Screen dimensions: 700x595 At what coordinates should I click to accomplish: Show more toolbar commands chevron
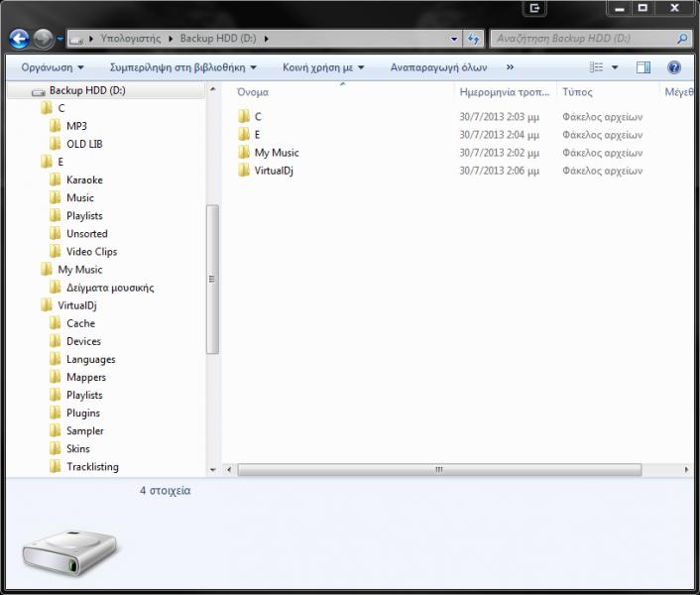coord(510,67)
